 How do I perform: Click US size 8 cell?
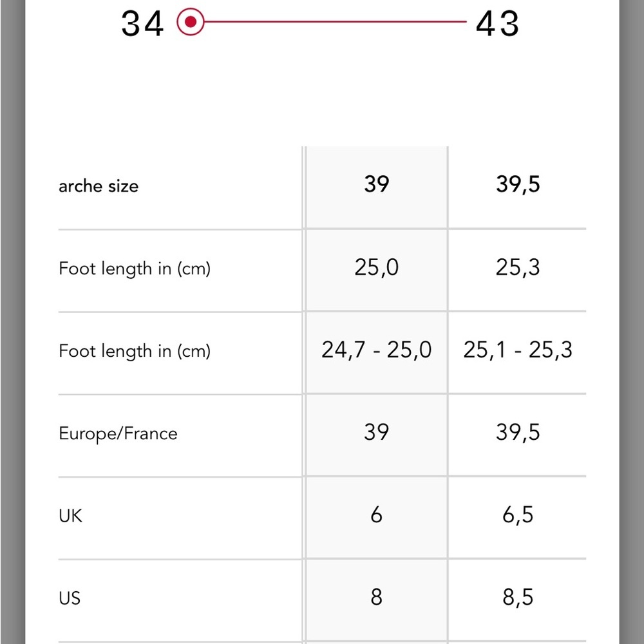tap(377, 597)
